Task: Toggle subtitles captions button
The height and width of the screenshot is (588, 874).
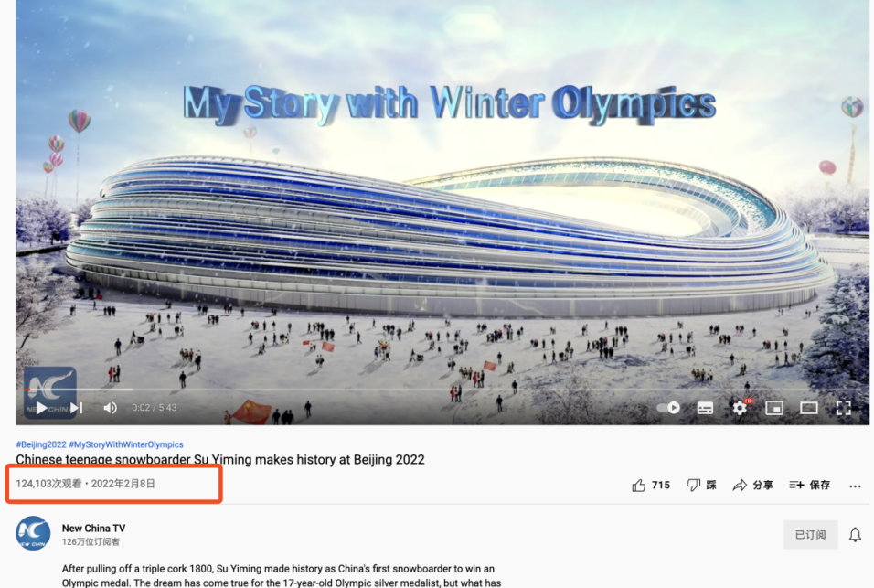Action: [705, 408]
